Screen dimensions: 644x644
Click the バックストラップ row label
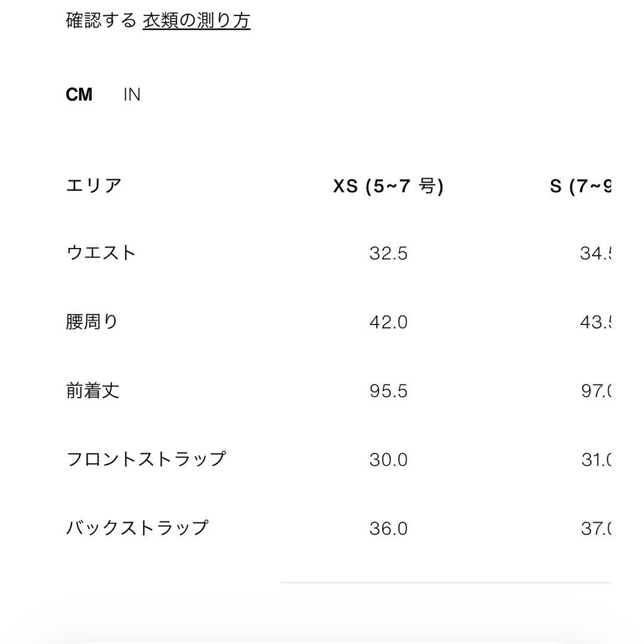point(137,528)
